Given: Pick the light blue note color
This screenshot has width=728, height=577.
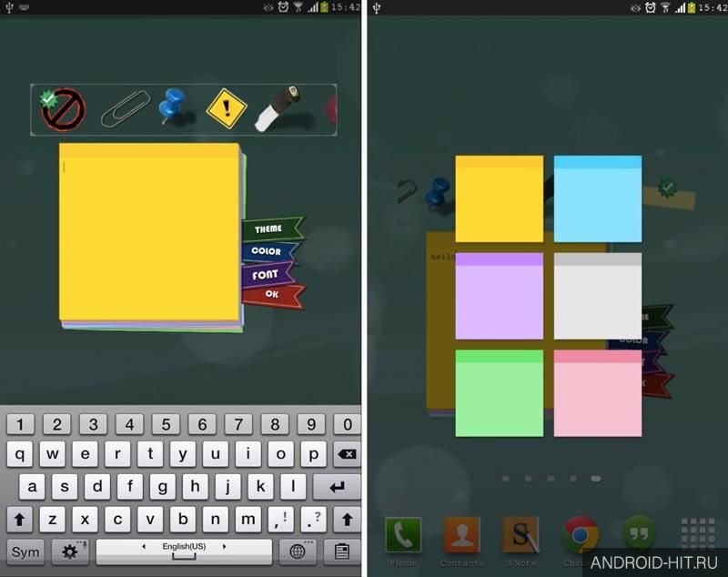Looking at the screenshot, I should [598, 198].
